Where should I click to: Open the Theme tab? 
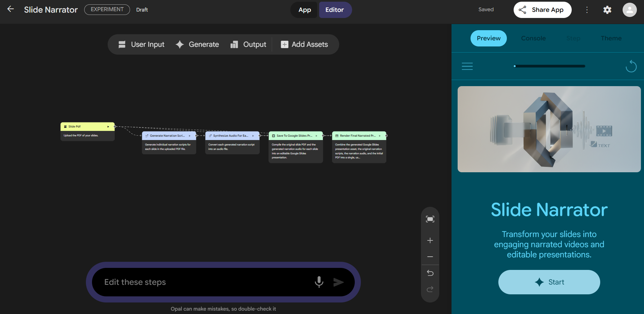tap(611, 38)
